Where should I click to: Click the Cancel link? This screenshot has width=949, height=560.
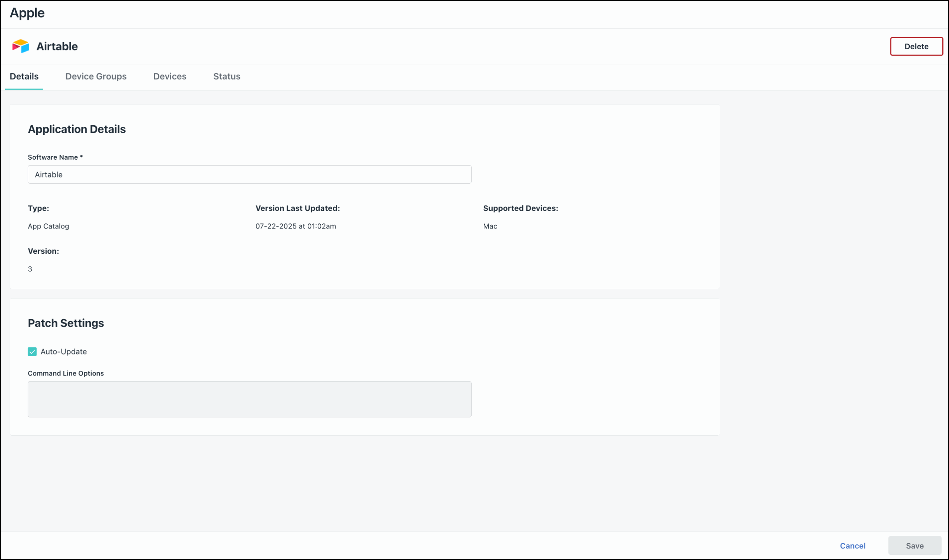(853, 546)
